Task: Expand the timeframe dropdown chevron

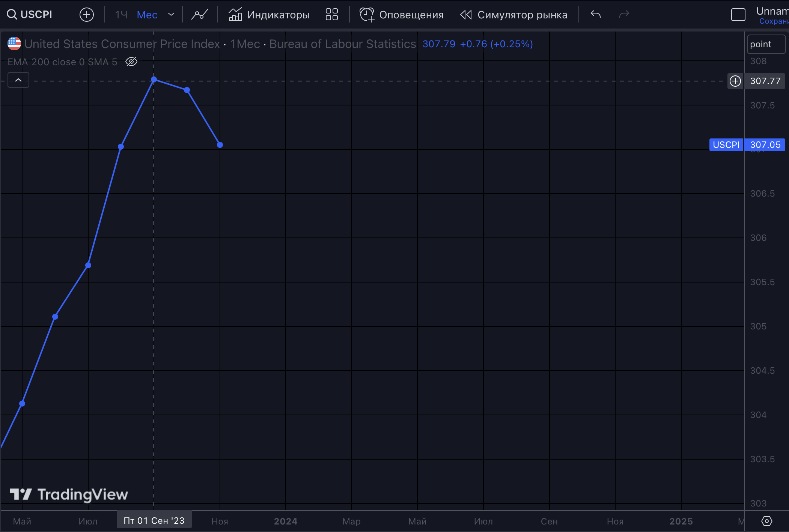Action: tap(171, 15)
